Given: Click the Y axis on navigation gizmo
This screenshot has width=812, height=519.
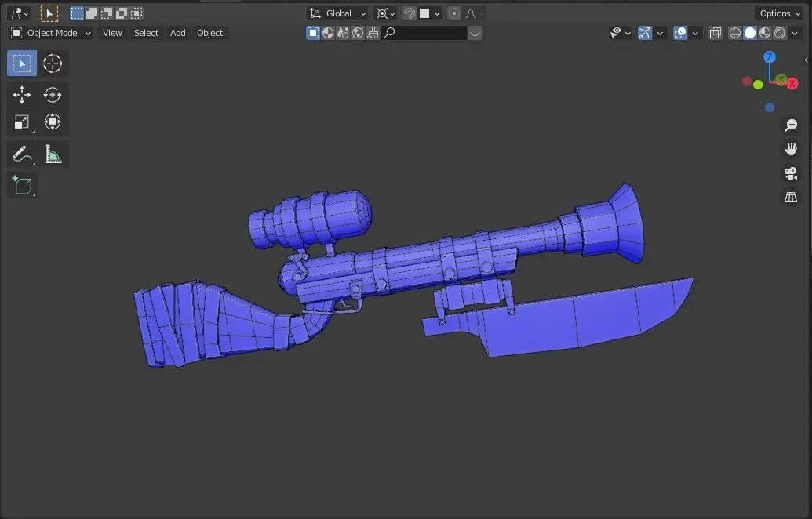Looking at the screenshot, I should coord(781,79).
